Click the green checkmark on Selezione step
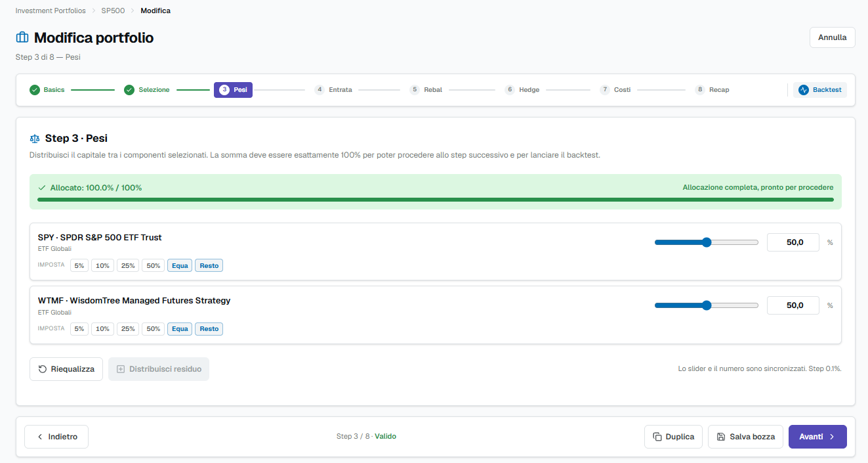Viewport: 868px width, 463px height. (129, 90)
